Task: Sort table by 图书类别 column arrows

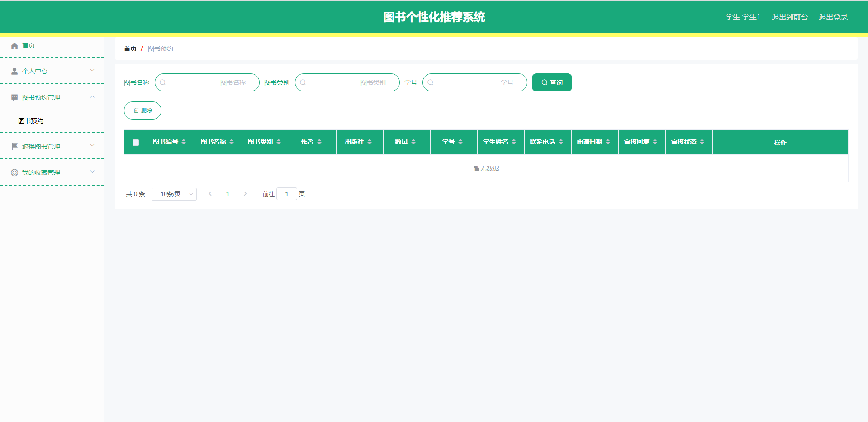Action: [279, 142]
